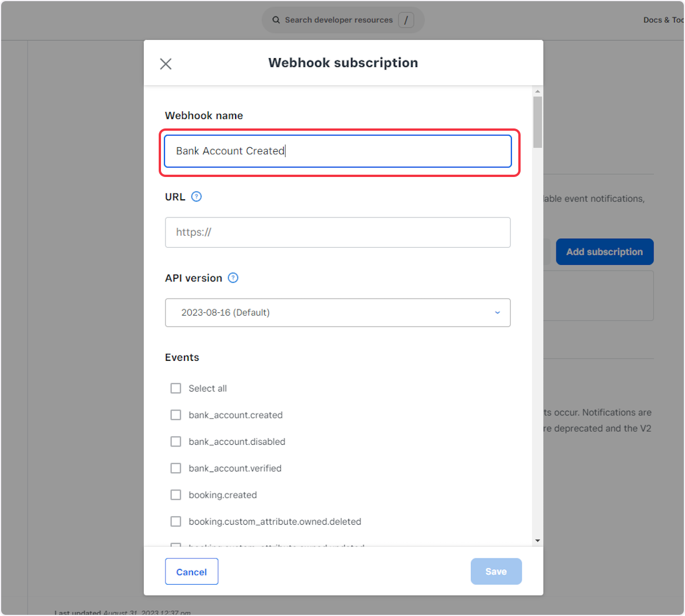Click the Cancel button
The width and height of the screenshot is (685, 616).
191,571
